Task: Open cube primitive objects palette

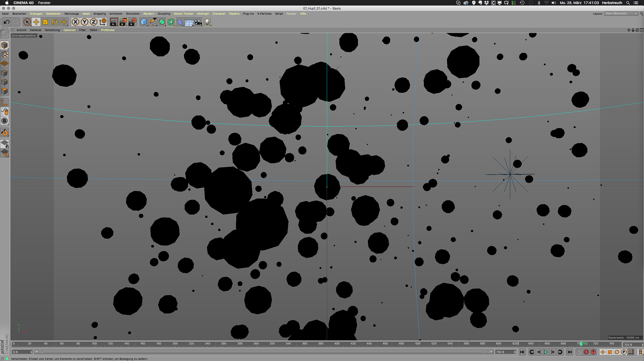Action: point(144,22)
